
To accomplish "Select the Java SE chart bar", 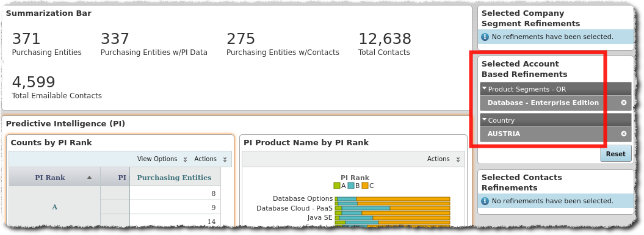I will click(x=393, y=218).
